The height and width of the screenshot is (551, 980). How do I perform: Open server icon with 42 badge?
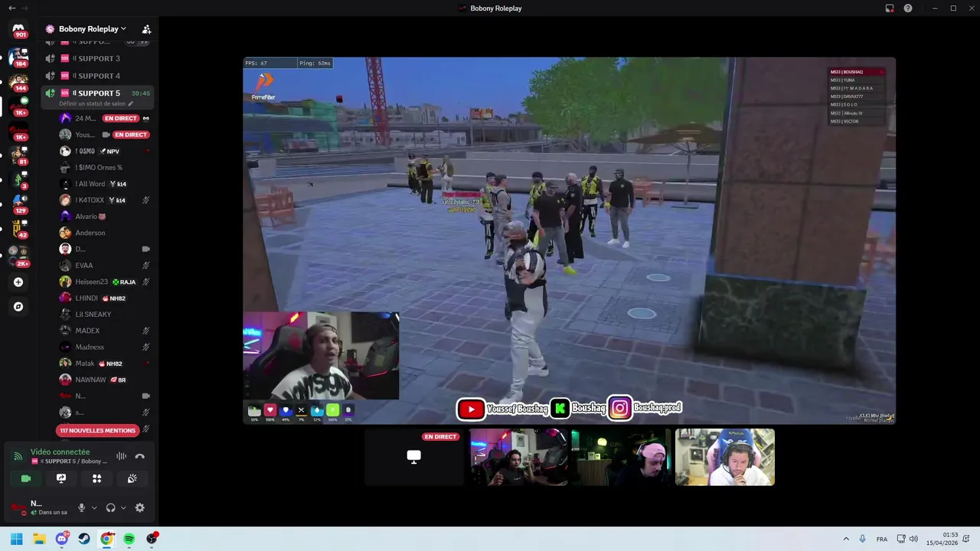point(18,227)
